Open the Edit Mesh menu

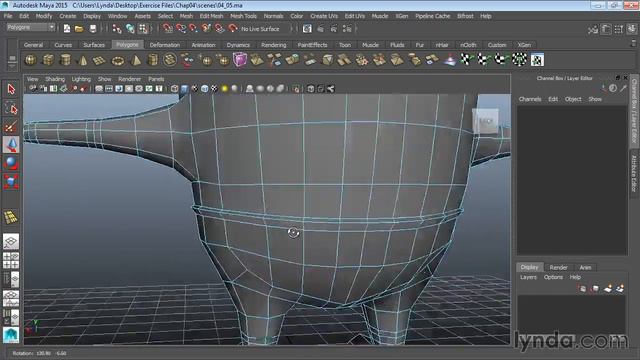[x=211, y=16]
